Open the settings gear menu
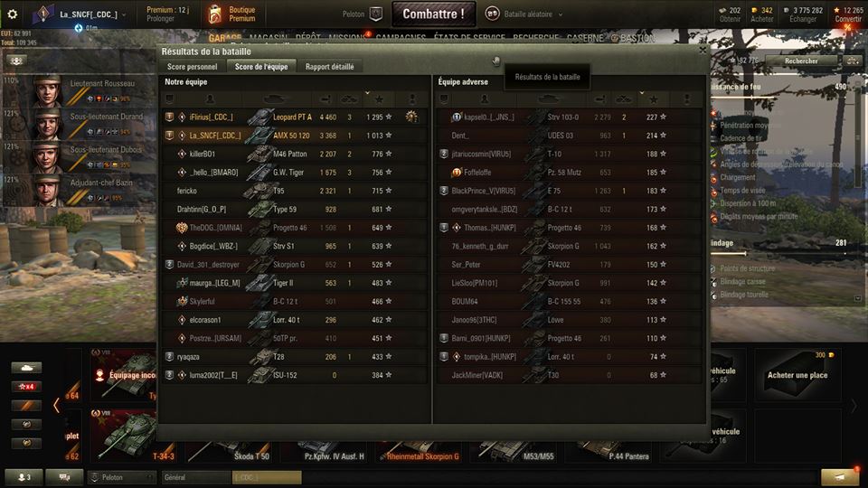The image size is (868, 488). point(12,14)
